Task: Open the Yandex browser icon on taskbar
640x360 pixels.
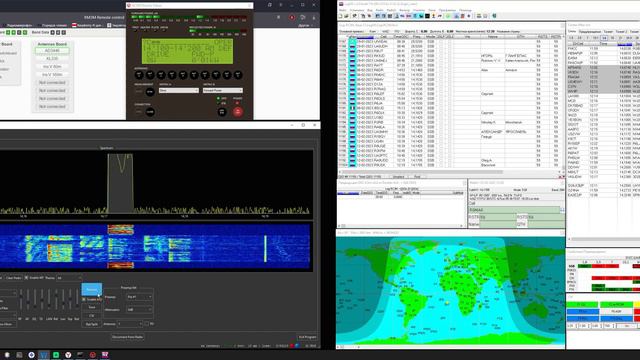Action: pyautogui.click(x=68, y=355)
